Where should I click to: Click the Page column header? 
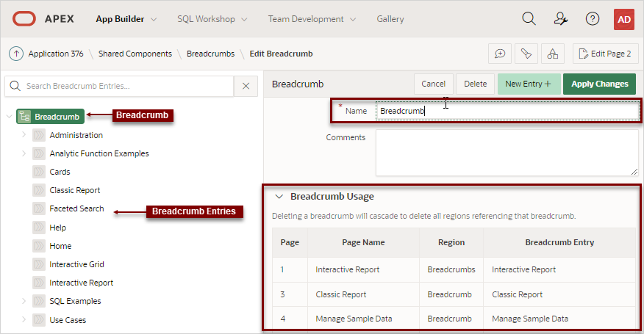click(290, 242)
